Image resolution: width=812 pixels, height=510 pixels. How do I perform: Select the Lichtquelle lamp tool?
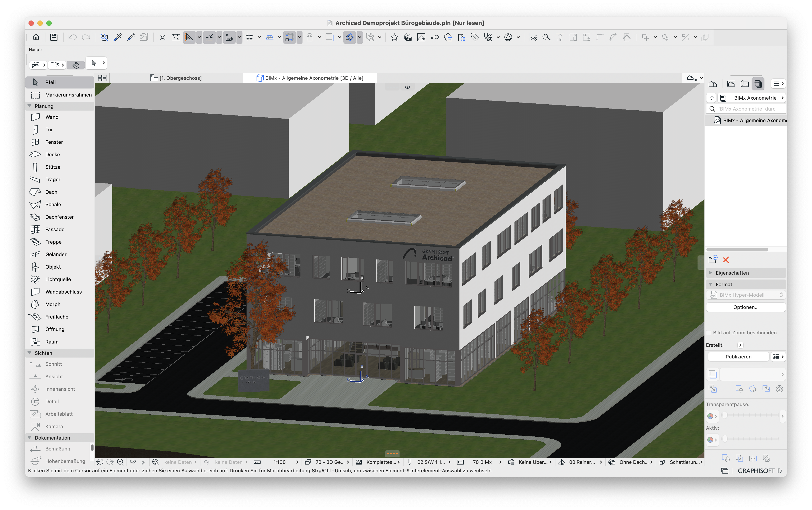(x=60, y=279)
